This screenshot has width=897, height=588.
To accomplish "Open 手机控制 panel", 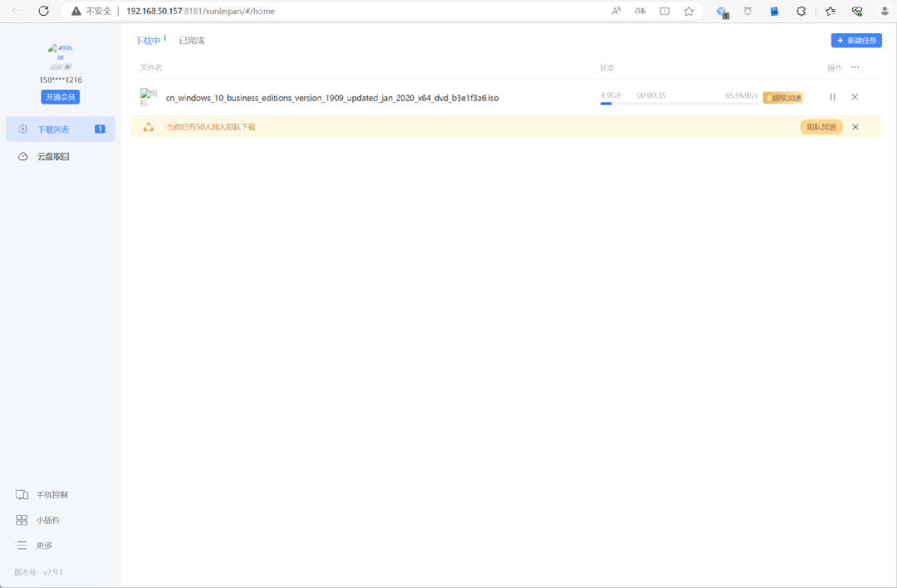I will point(51,495).
